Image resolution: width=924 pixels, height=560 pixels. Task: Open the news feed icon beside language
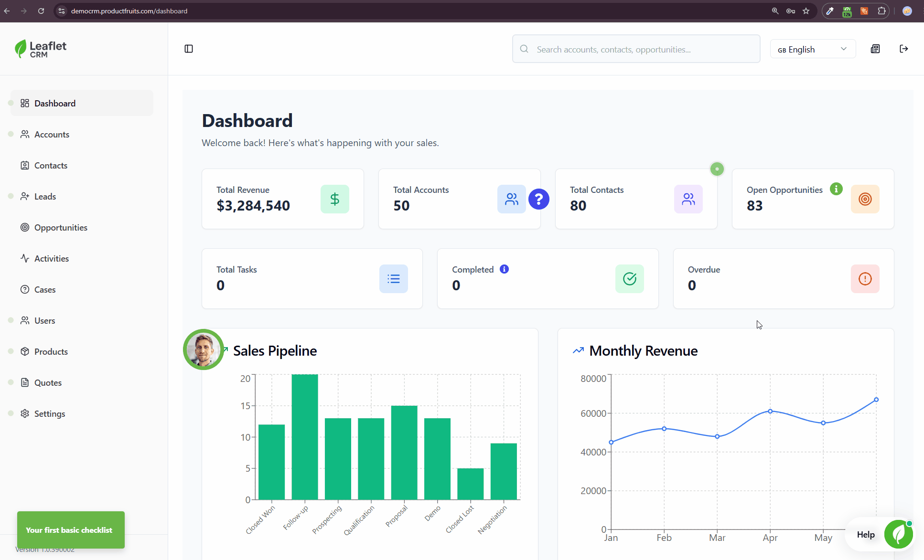(x=875, y=49)
